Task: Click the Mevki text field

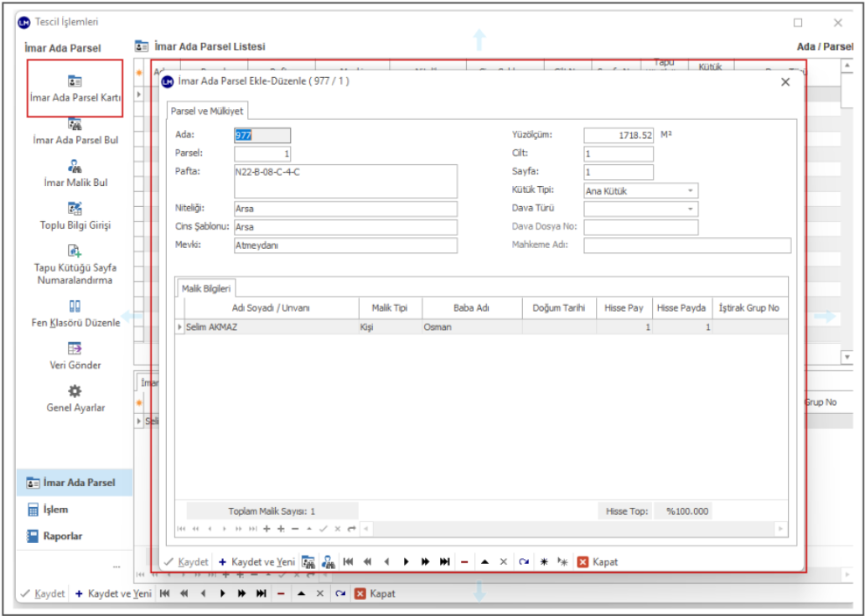Action: coord(344,246)
